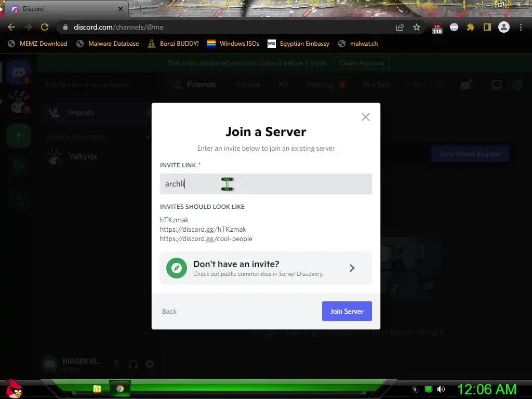Click the green compass icon

pyautogui.click(x=177, y=268)
